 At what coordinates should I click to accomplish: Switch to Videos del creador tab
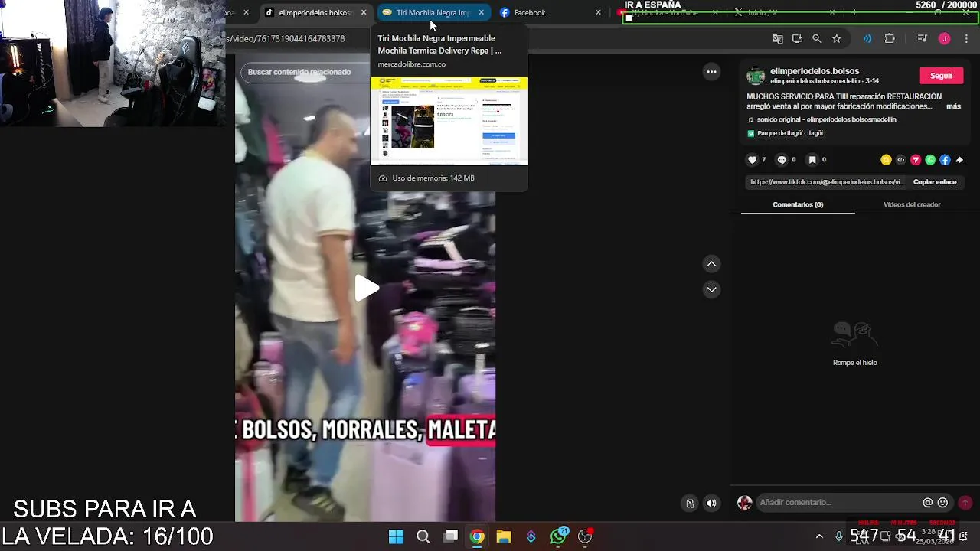(912, 204)
